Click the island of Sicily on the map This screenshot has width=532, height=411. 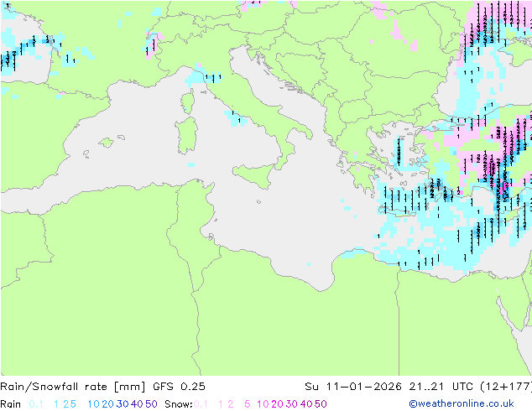[254, 174]
